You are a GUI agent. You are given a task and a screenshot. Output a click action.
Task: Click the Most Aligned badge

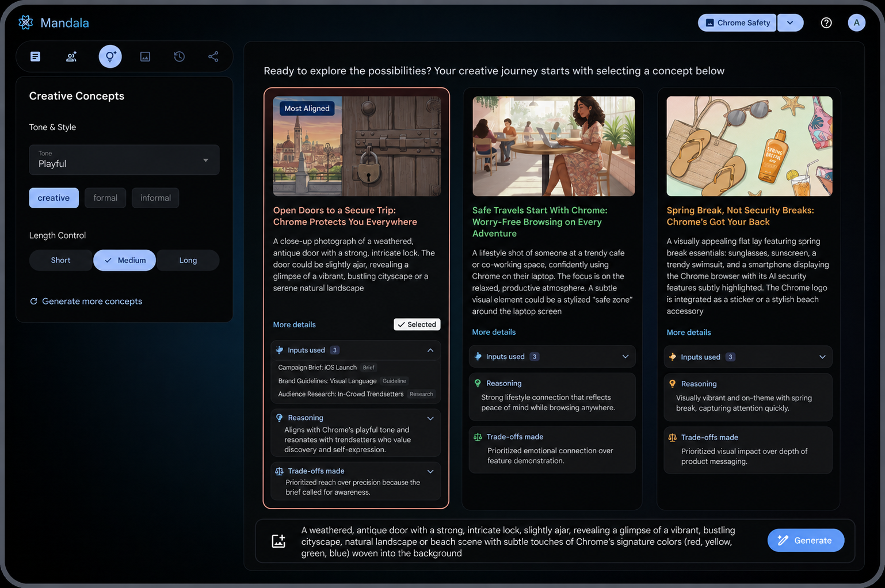click(x=307, y=108)
